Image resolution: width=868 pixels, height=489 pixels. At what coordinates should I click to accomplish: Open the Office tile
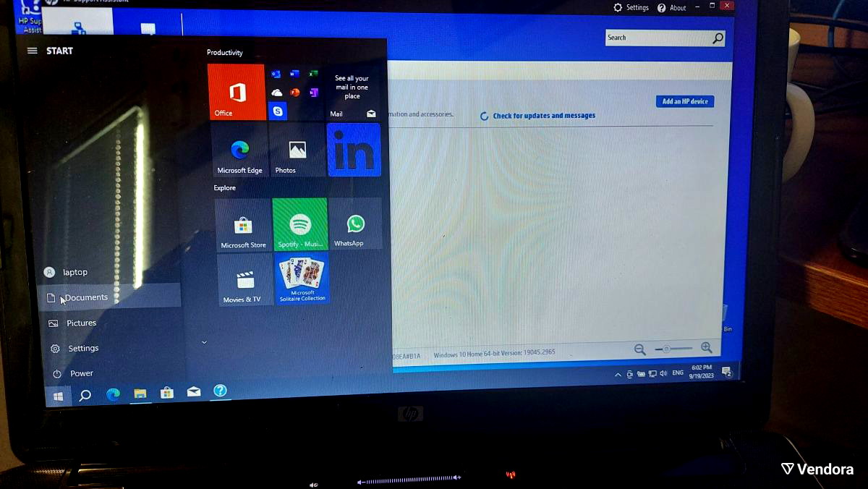[x=237, y=92]
